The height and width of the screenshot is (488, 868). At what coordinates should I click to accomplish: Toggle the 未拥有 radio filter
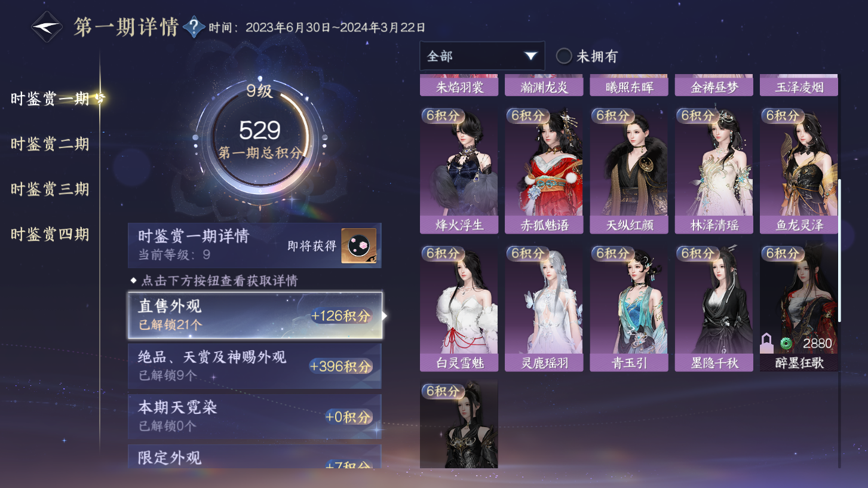[x=564, y=56]
